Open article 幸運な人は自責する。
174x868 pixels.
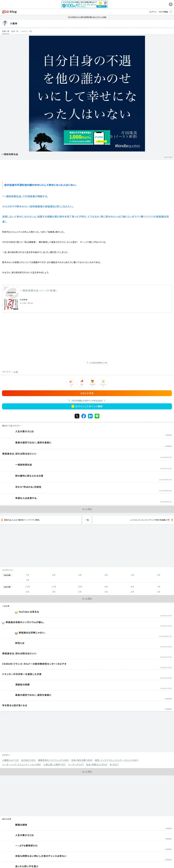26,498
